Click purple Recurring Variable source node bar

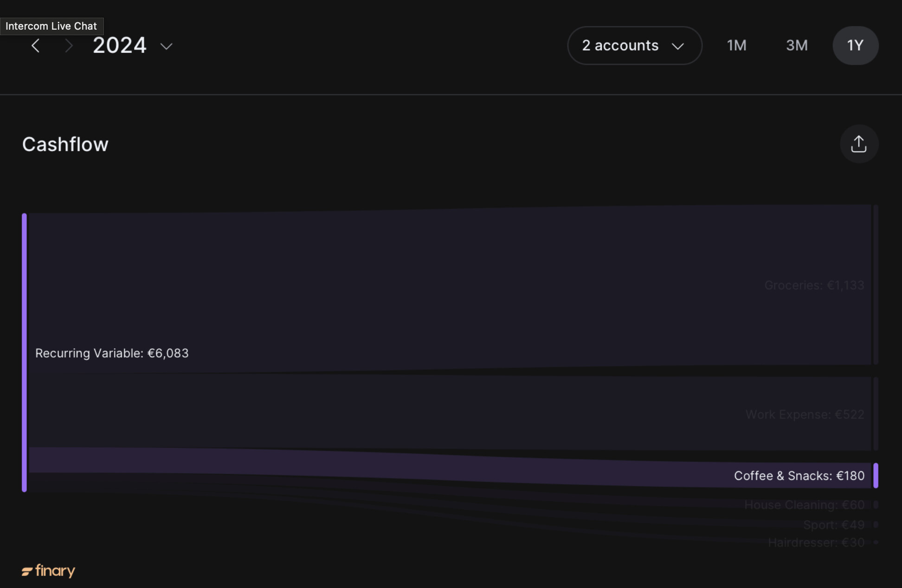pos(25,352)
